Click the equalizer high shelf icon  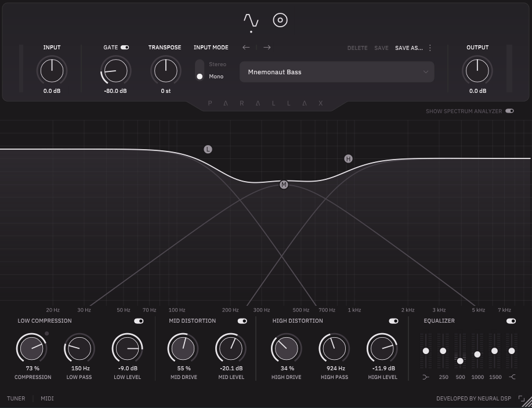(512, 377)
